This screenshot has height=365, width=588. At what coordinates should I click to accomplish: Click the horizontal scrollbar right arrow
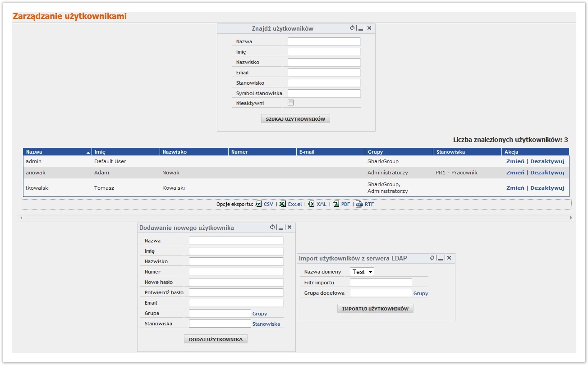[571, 218]
